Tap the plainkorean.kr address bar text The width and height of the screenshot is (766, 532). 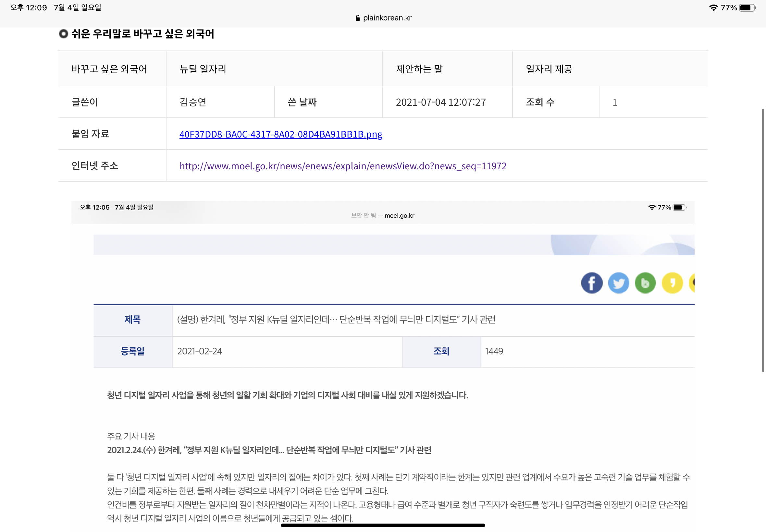coord(387,18)
